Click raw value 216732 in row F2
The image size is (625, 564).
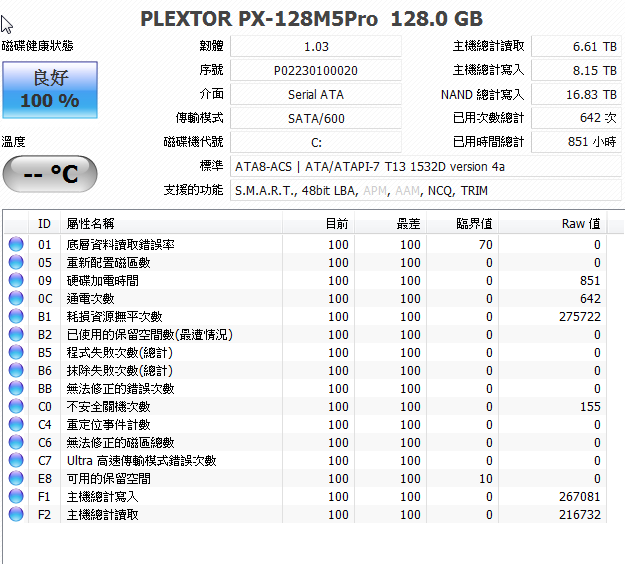[x=580, y=514]
